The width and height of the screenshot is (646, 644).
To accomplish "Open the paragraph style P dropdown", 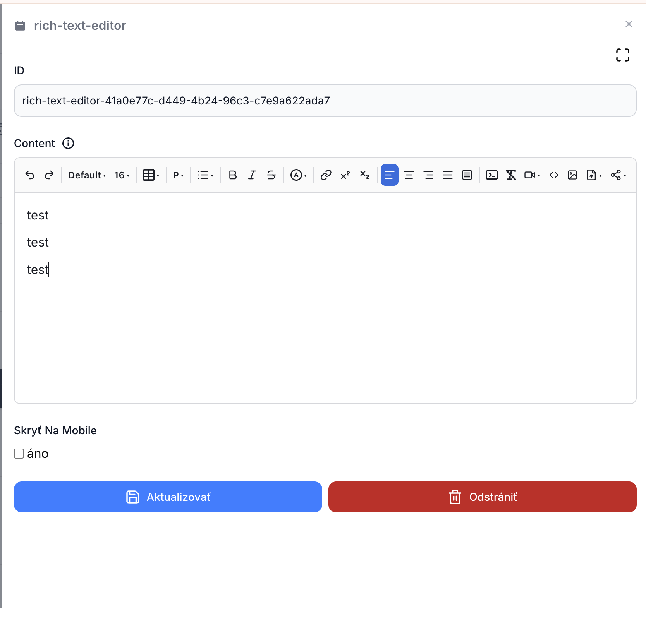I will pos(178,175).
